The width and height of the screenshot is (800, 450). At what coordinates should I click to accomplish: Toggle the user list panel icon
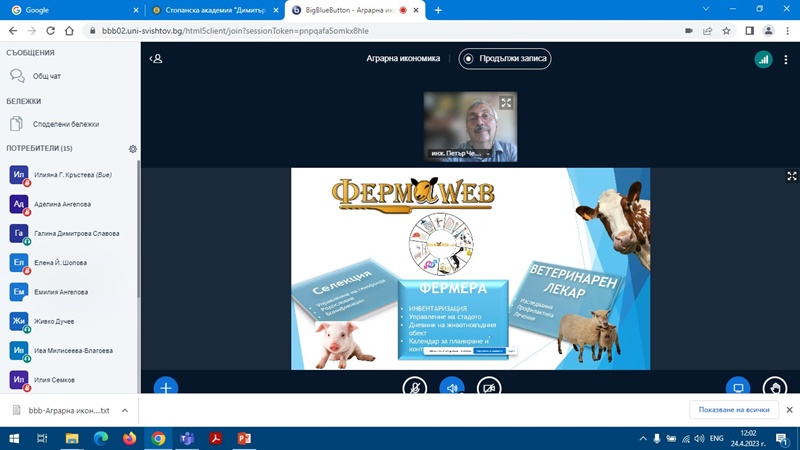156,59
